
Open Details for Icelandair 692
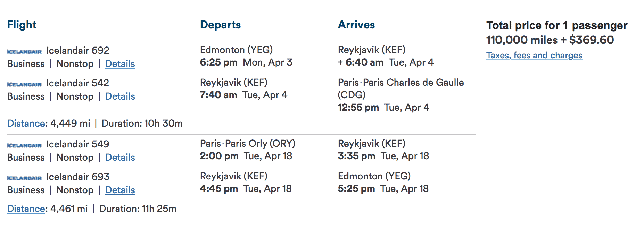tap(120, 64)
